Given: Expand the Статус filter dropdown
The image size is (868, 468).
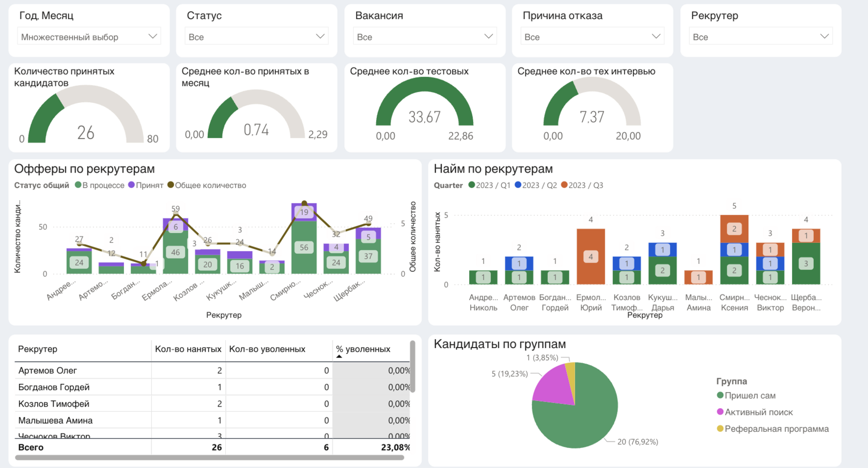Looking at the screenshot, I should click(x=256, y=37).
